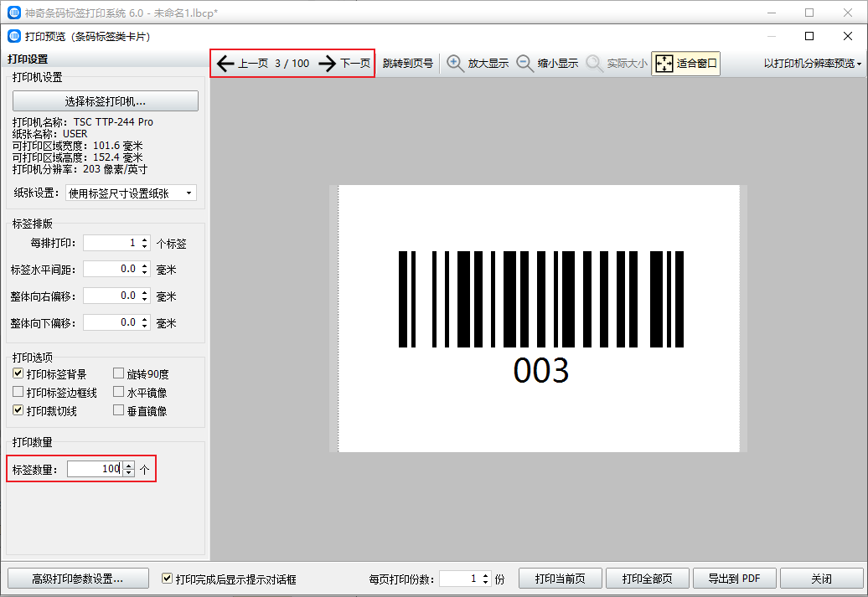Click 打印当前页 button
The image size is (868, 597).
point(561,579)
